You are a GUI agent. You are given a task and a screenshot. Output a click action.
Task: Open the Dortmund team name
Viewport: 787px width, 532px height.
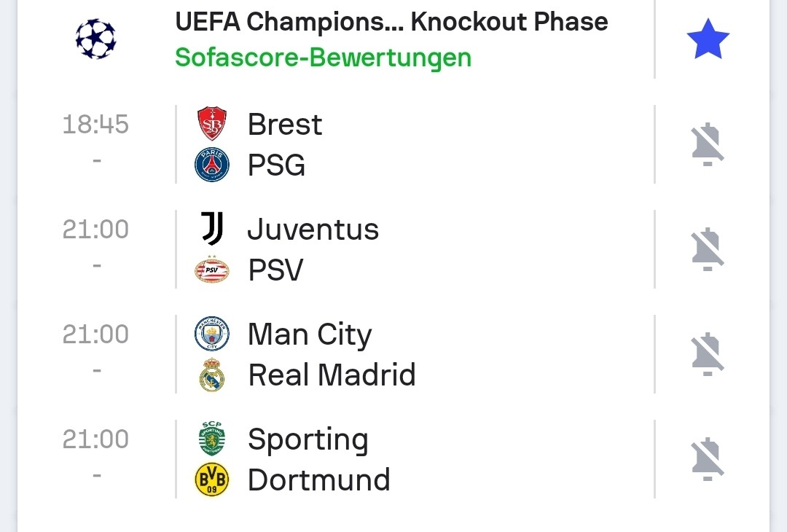pos(319,480)
